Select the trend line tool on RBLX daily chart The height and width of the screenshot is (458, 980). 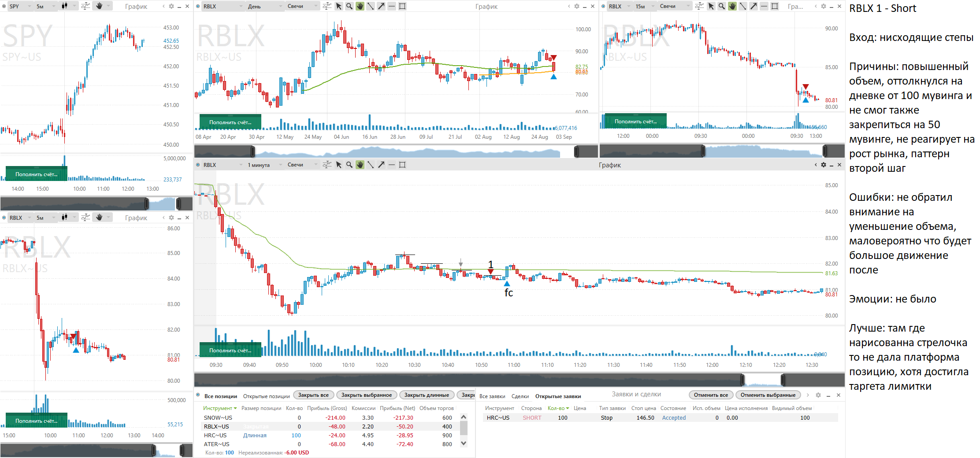pyautogui.click(x=371, y=6)
